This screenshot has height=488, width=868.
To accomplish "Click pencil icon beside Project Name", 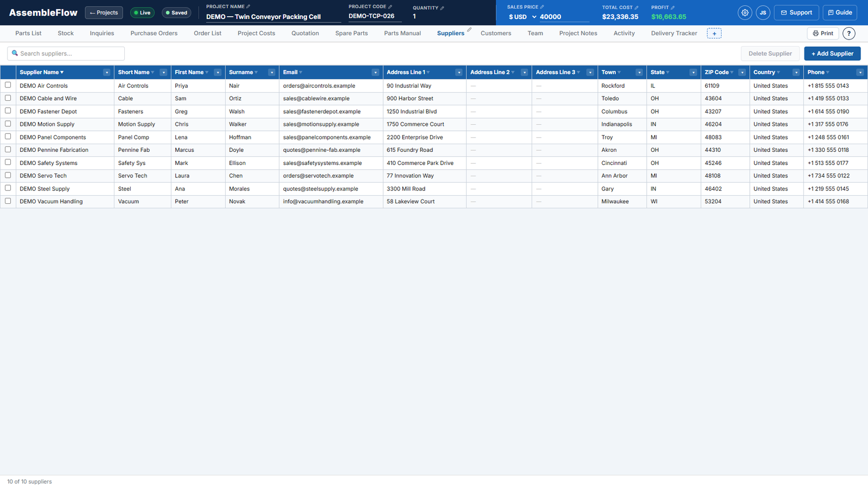I will click(248, 7).
